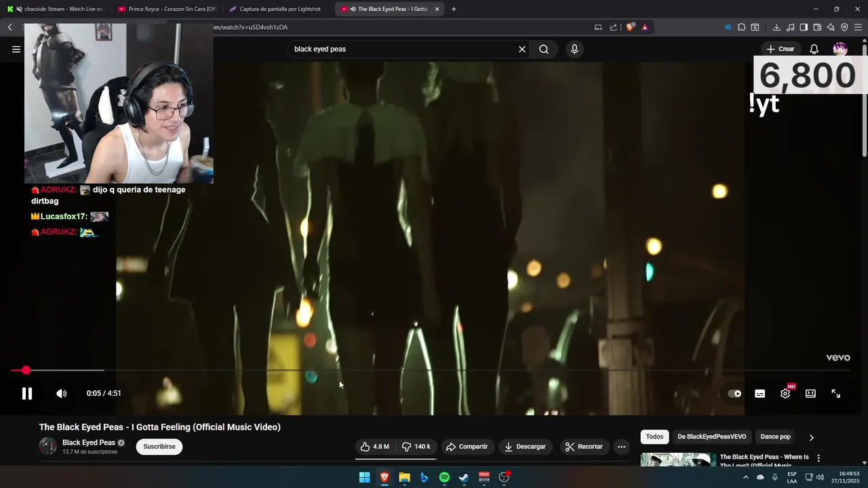Open the media control music note icon
The image size is (868, 488).
click(790, 27)
